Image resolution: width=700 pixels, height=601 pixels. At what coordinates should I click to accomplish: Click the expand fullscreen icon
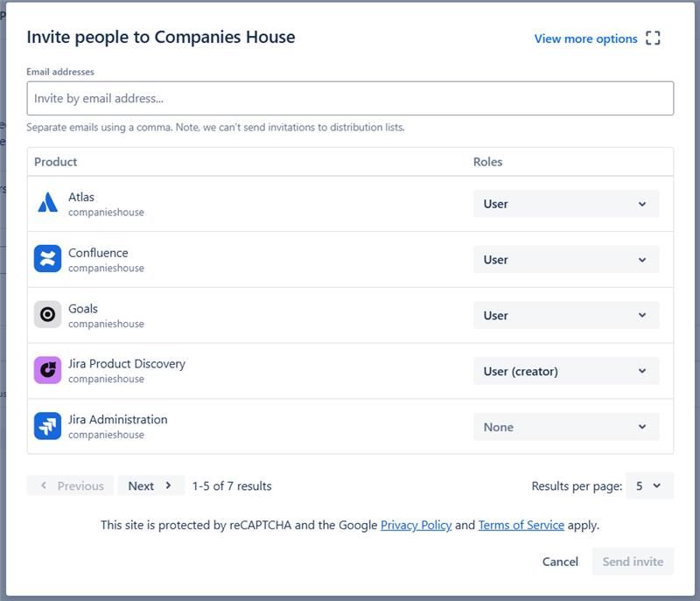pyautogui.click(x=653, y=38)
